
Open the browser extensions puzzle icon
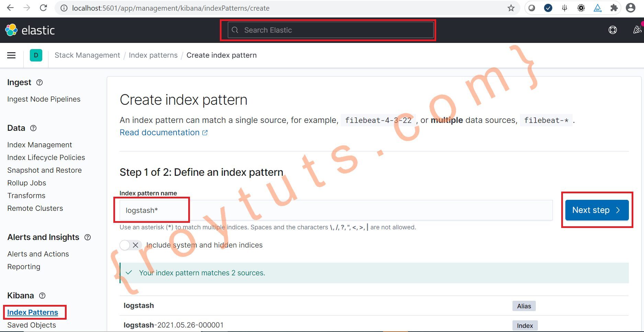pyautogui.click(x=614, y=8)
